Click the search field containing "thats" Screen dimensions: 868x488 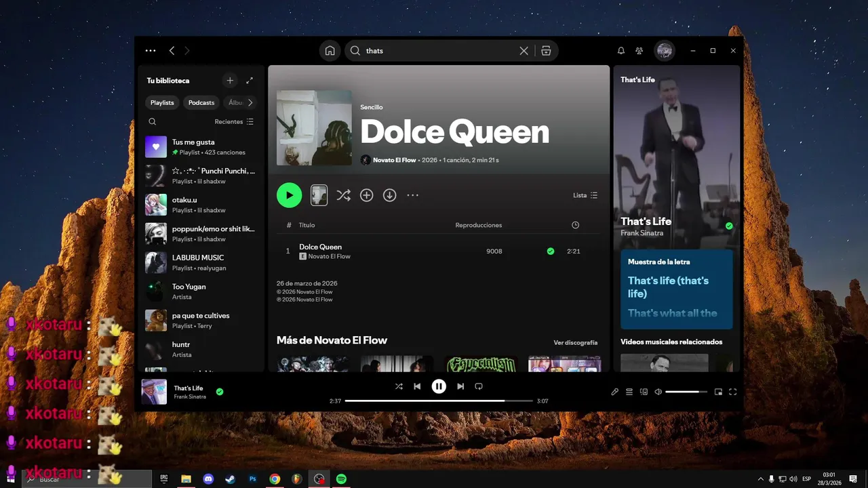click(x=440, y=51)
